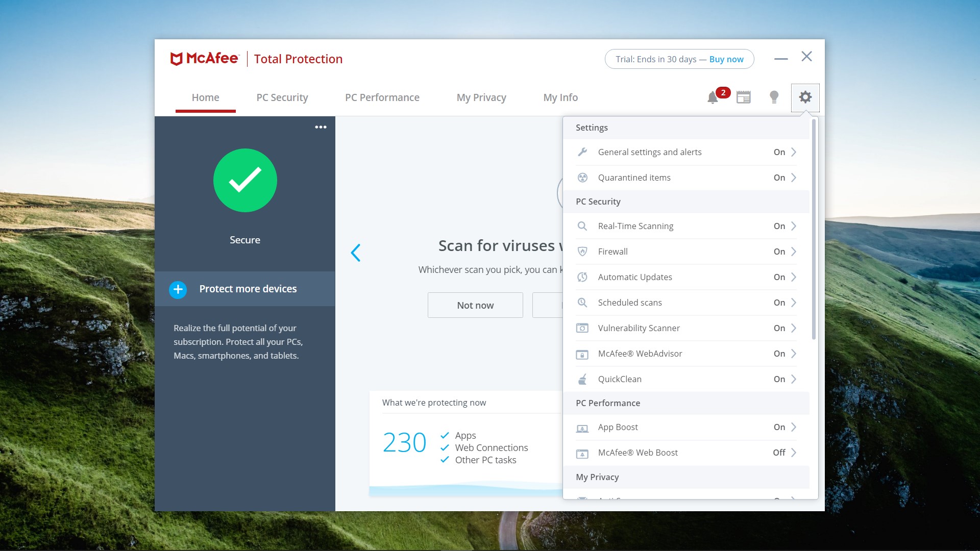The height and width of the screenshot is (551, 980).
Task: Select the QuickClean brush icon
Action: [x=582, y=379]
